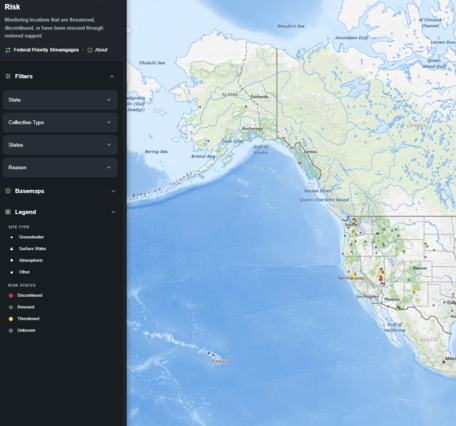
Task: Click the About info icon
Action: [x=90, y=50]
